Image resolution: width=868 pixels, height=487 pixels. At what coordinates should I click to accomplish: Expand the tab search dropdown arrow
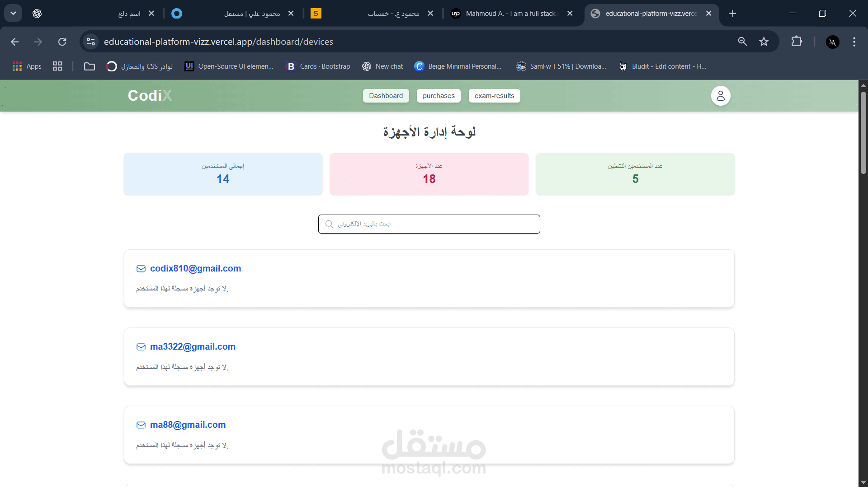[13, 14]
